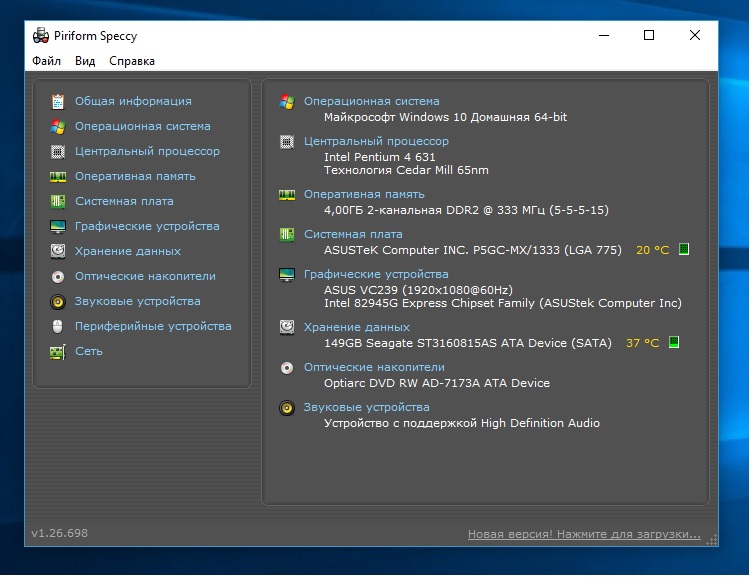752x578 pixels.
Task: Click the monitor icon in the sidebar
Action: (x=58, y=226)
